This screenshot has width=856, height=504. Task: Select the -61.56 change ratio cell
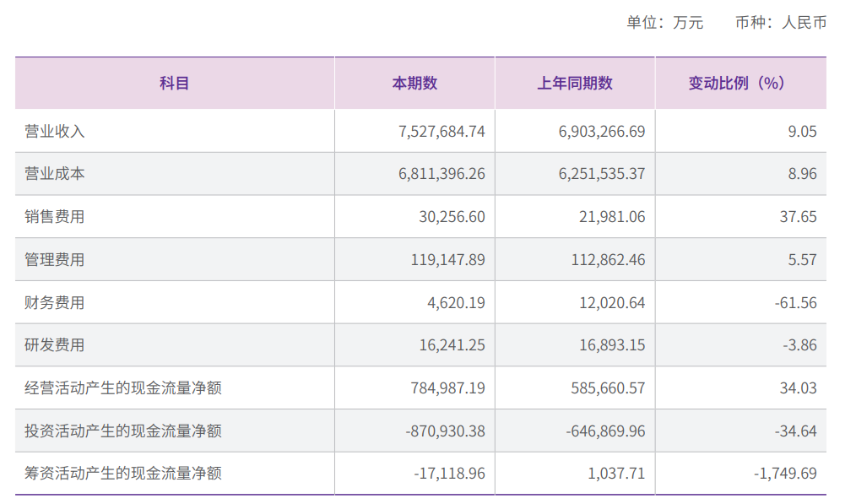click(795, 302)
